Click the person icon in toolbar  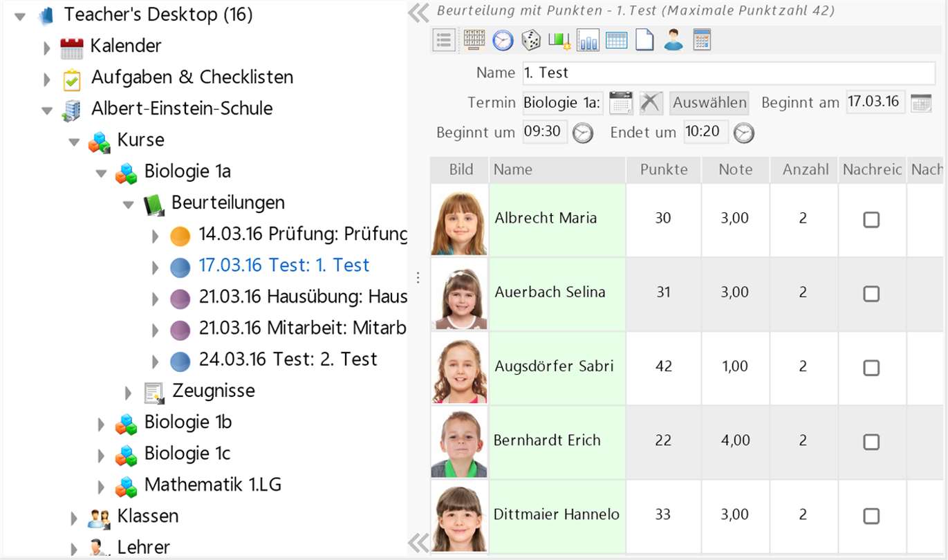673,40
